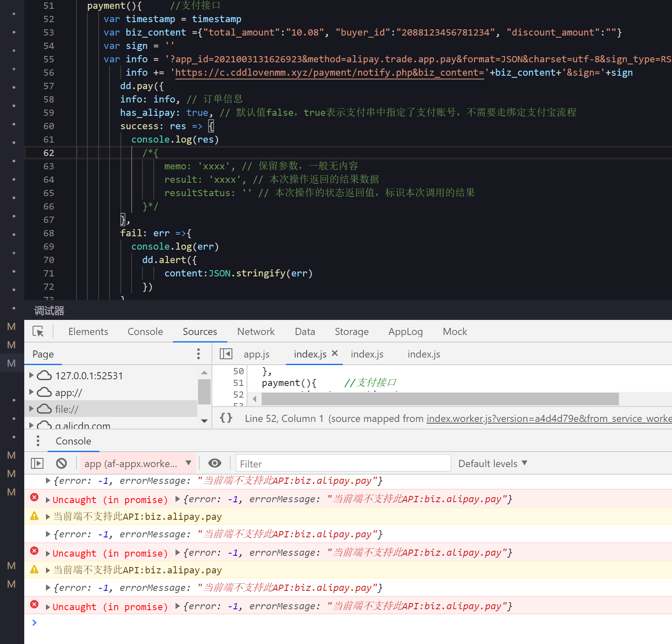
Task: Open the Storage tab
Action: click(x=351, y=332)
